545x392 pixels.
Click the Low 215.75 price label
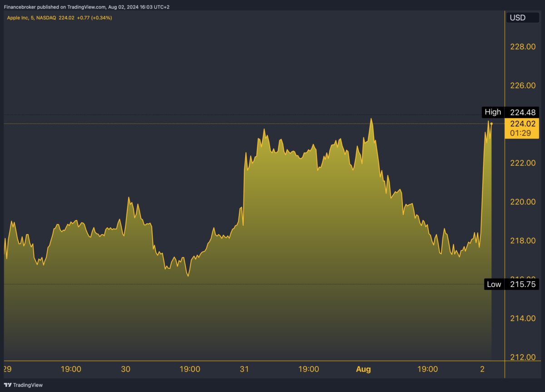511,284
